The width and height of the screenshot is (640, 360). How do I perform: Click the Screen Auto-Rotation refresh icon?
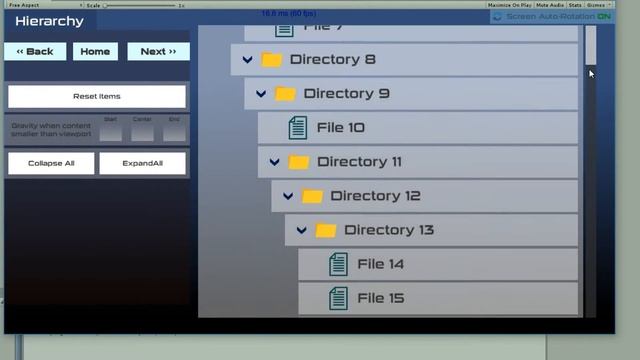point(497,17)
